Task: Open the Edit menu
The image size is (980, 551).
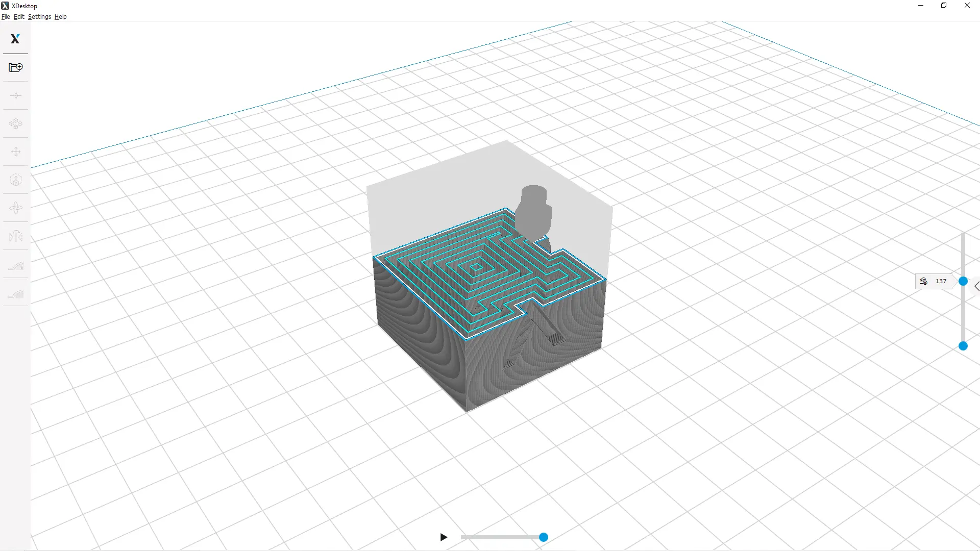Action: 19,17
